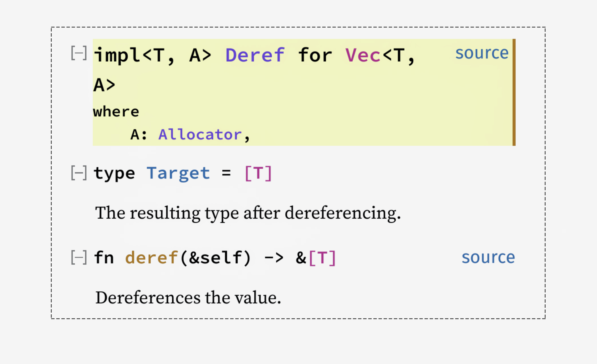Screen dimensions: 597x364
Task: Collapse the fn deref method docs
Action: point(79,257)
